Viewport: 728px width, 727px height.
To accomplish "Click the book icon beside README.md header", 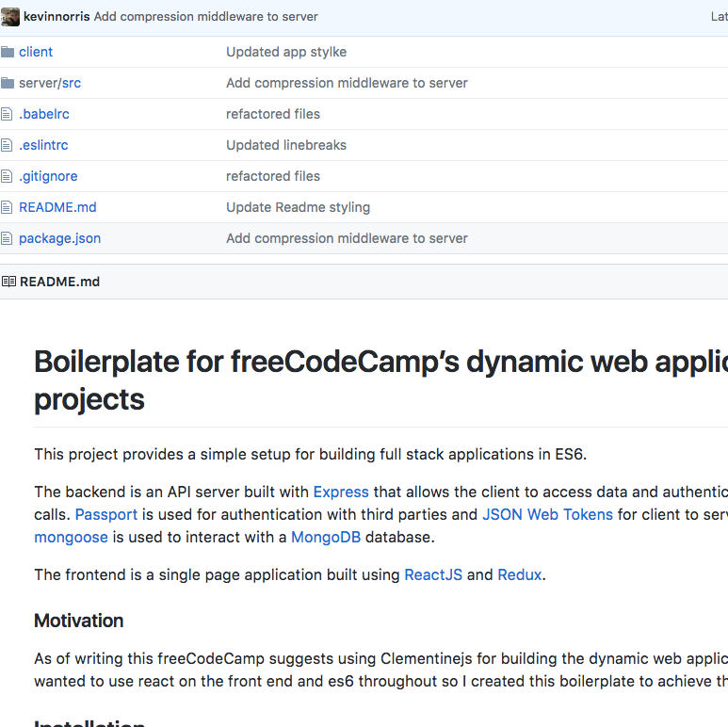I will click(x=8, y=282).
